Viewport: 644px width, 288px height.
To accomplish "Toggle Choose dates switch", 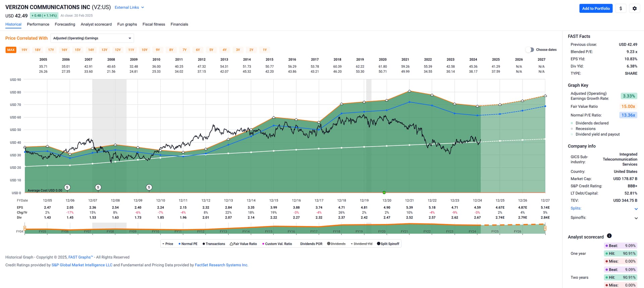I will click(530, 50).
